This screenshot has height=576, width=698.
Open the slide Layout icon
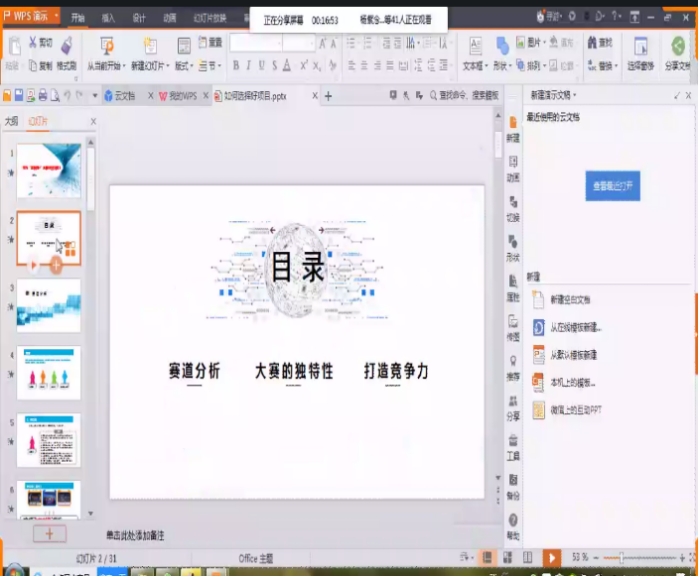184,45
